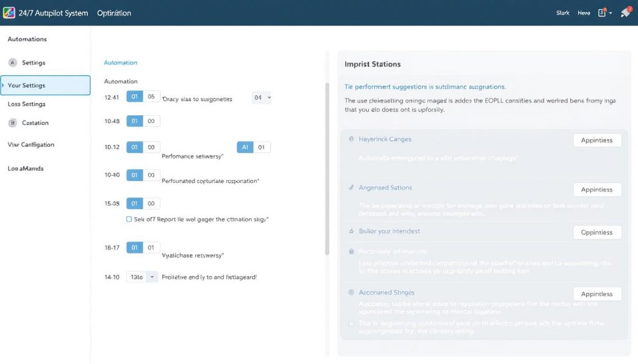The width and height of the screenshot is (638, 364).
Task: Click the round icon beside sidebar Settings
Action: pyautogui.click(x=12, y=63)
